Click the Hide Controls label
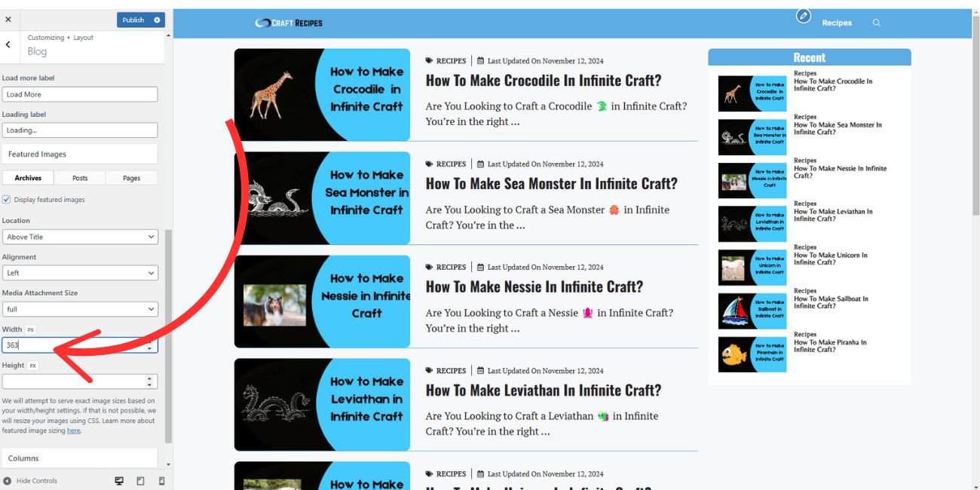The width and height of the screenshot is (980, 490). click(37, 481)
